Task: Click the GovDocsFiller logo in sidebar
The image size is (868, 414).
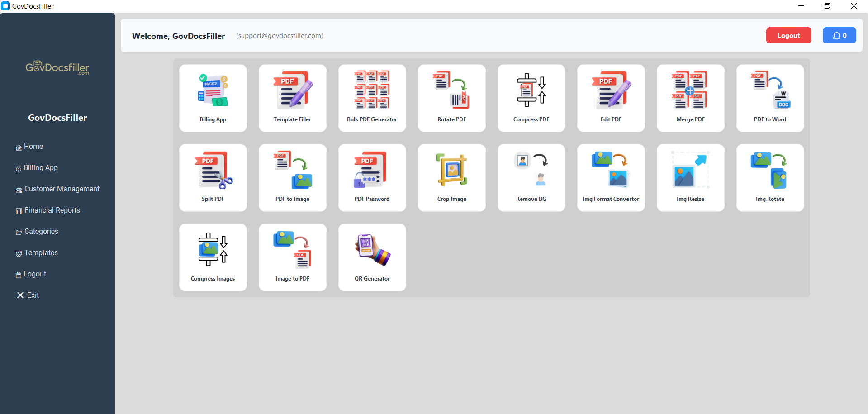Action: [x=57, y=68]
